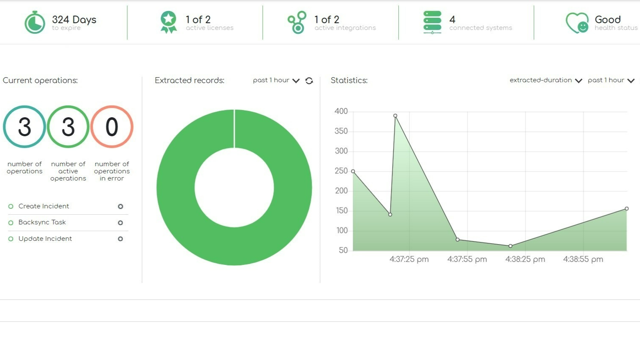Select the Statistics section header

click(x=349, y=80)
